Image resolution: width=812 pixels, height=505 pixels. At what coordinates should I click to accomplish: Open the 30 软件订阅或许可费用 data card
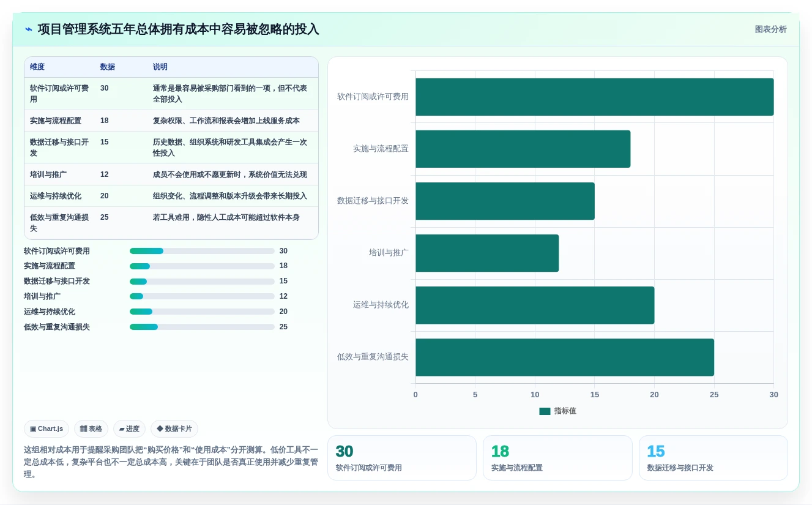pyautogui.click(x=402, y=458)
